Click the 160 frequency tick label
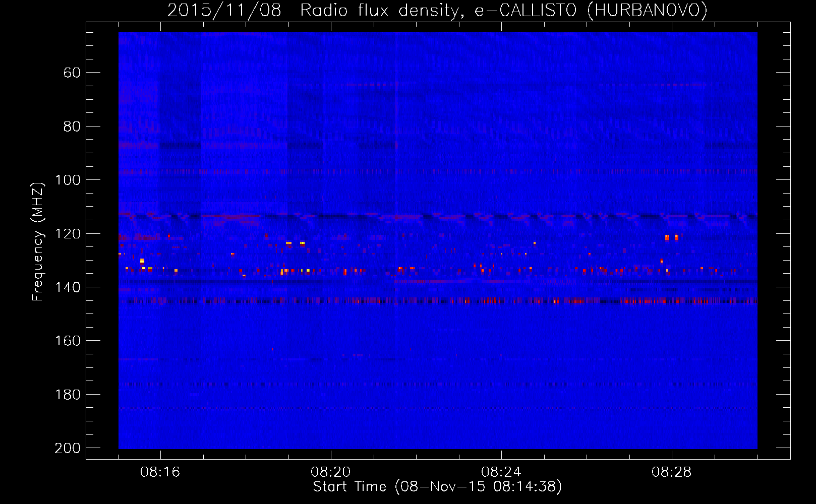The height and width of the screenshot is (504, 816). [68, 341]
